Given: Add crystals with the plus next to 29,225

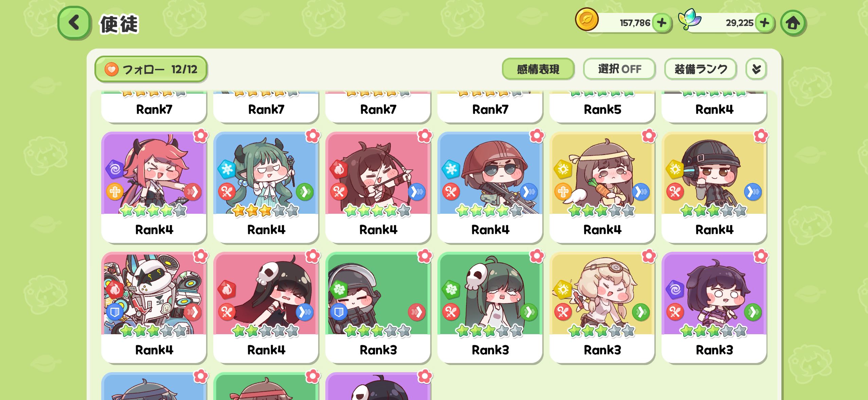Looking at the screenshot, I should (764, 23).
